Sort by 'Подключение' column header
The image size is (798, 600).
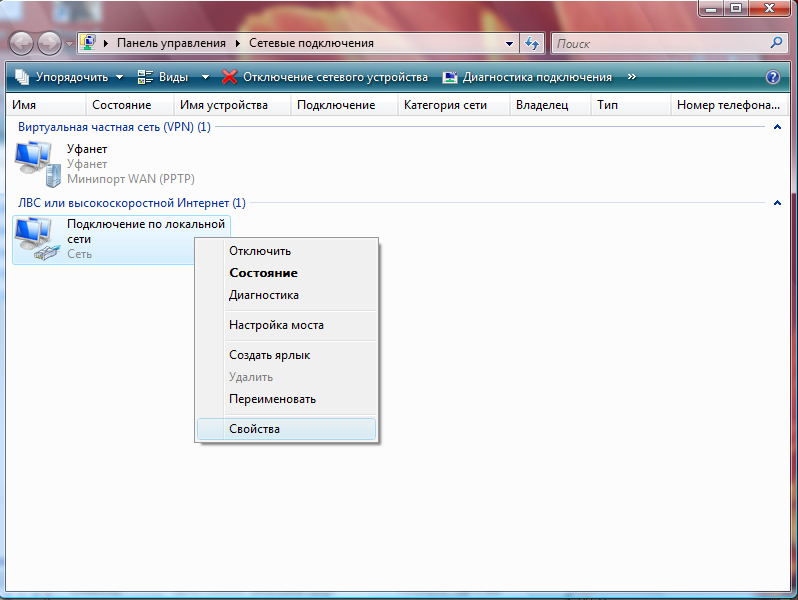tap(344, 105)
